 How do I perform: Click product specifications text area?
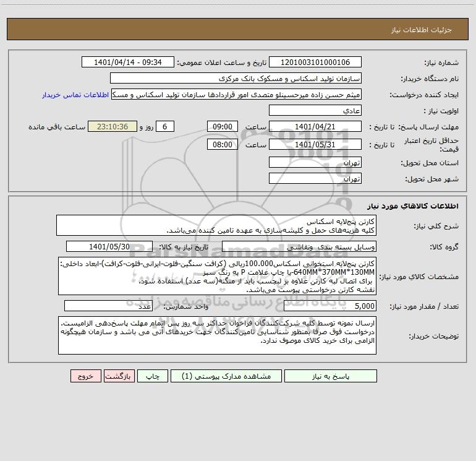(217, 276)
